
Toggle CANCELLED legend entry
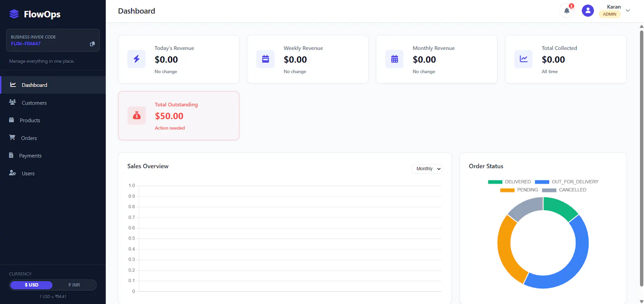tap(564, 190)
